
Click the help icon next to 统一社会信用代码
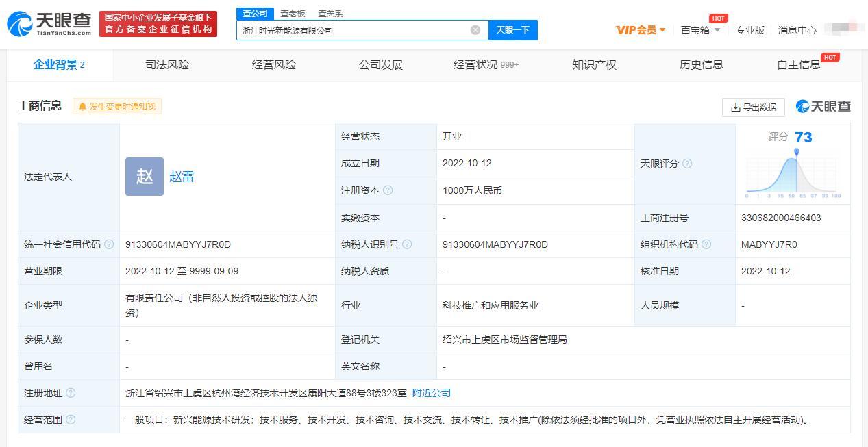click(109, 244)
